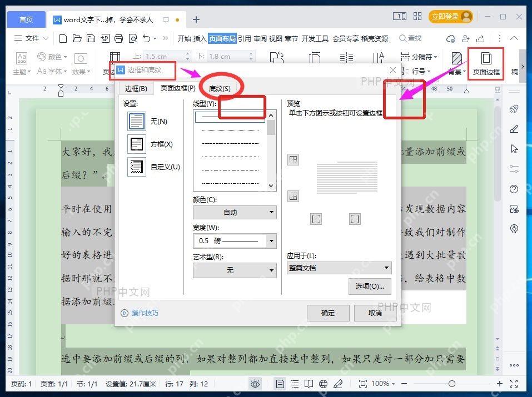Click the Print icon
Image resolution: width=532 pixels, height=397 pixels.
click(118, 38)
